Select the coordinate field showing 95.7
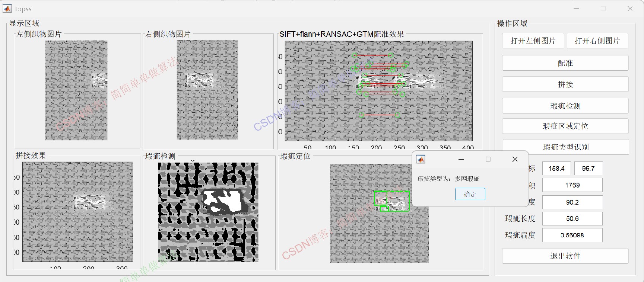 [x=589, y=169]
